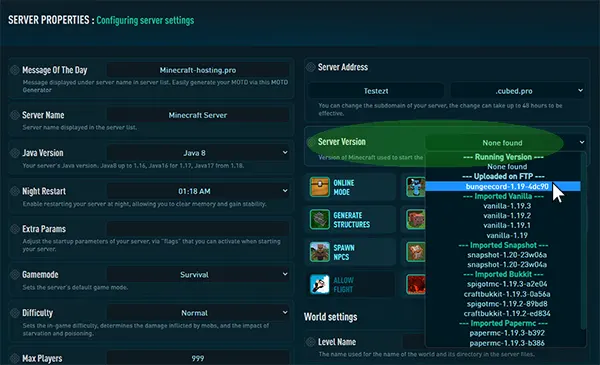Click the version list scrollbar

click(584, 241)
